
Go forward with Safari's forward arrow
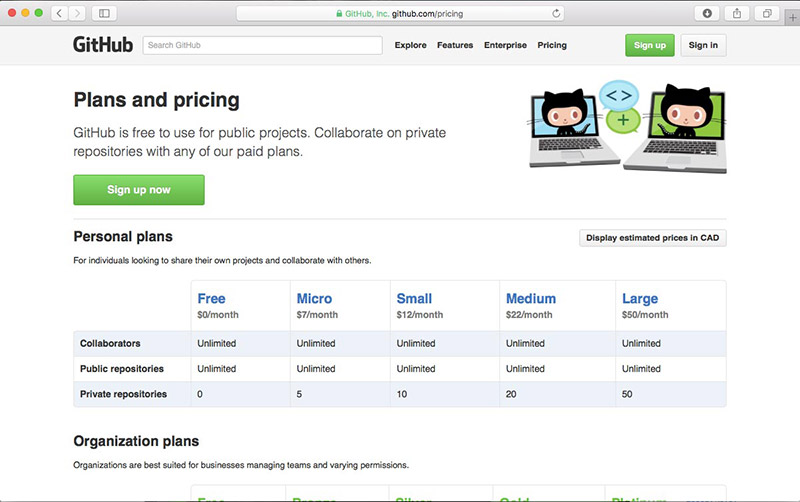point(77,13)
